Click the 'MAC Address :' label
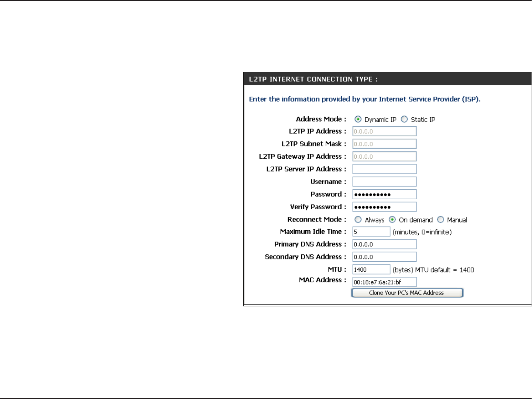Viewport: 532px width, 399px height. click(323, 280)
